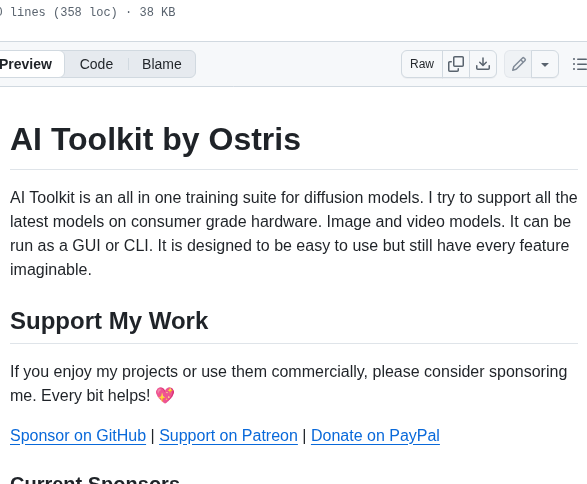Open the outline list icon
Image resolution: width=587 pixels, height=484 pixels.
pos(579,64)
